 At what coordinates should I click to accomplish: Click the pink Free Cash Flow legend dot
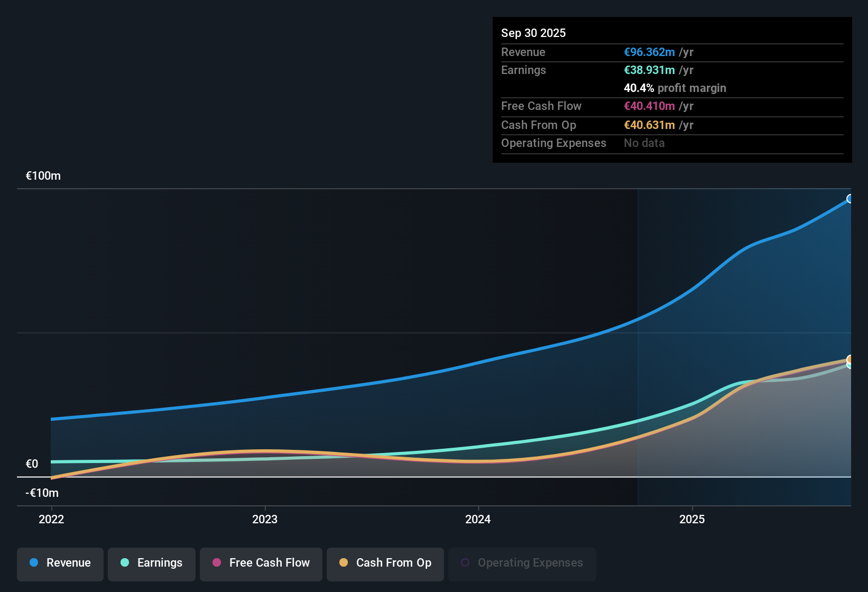(217, 563)
